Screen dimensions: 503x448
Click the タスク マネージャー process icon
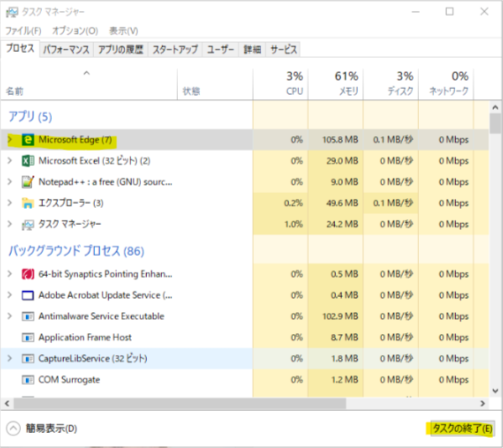click(28, 224)
